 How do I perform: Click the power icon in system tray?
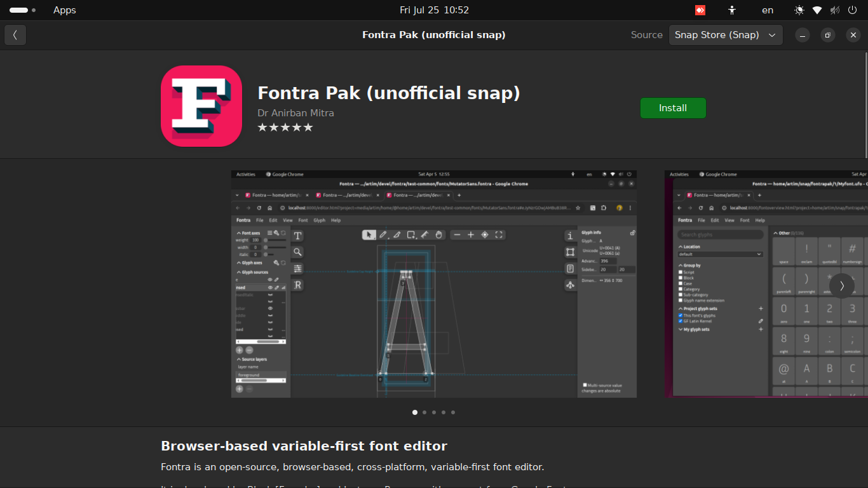coord(852,10)
